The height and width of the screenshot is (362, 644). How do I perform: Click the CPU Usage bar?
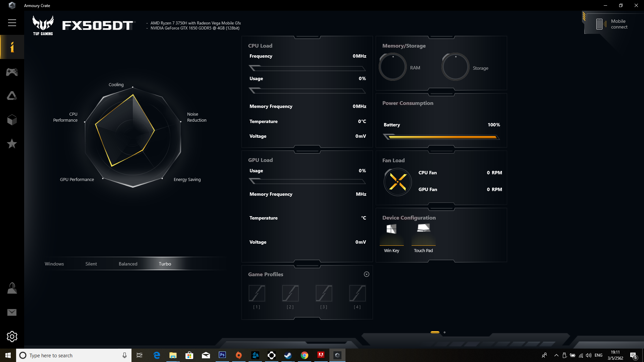click(x=307, y=90)
